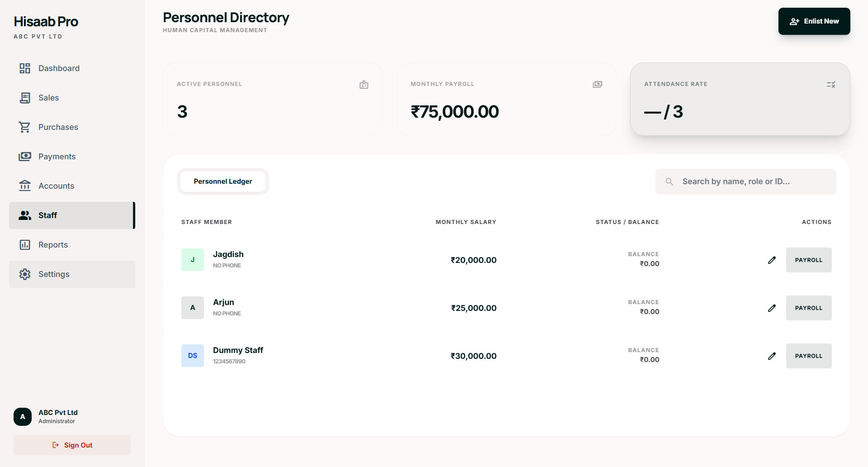
Task: Open Payroll for Jagdish
Action: click(x=809, y=260)
